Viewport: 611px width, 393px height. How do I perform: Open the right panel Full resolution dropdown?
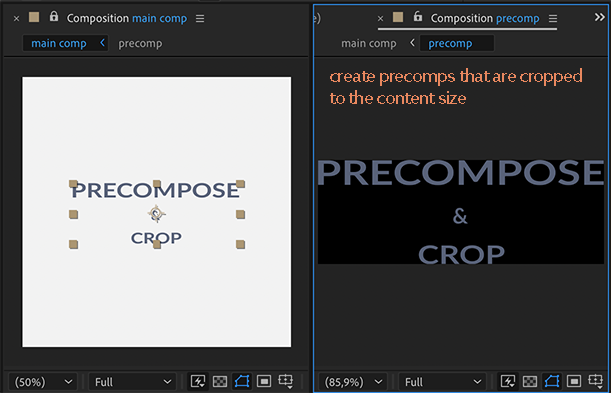[x=443, y=382]
